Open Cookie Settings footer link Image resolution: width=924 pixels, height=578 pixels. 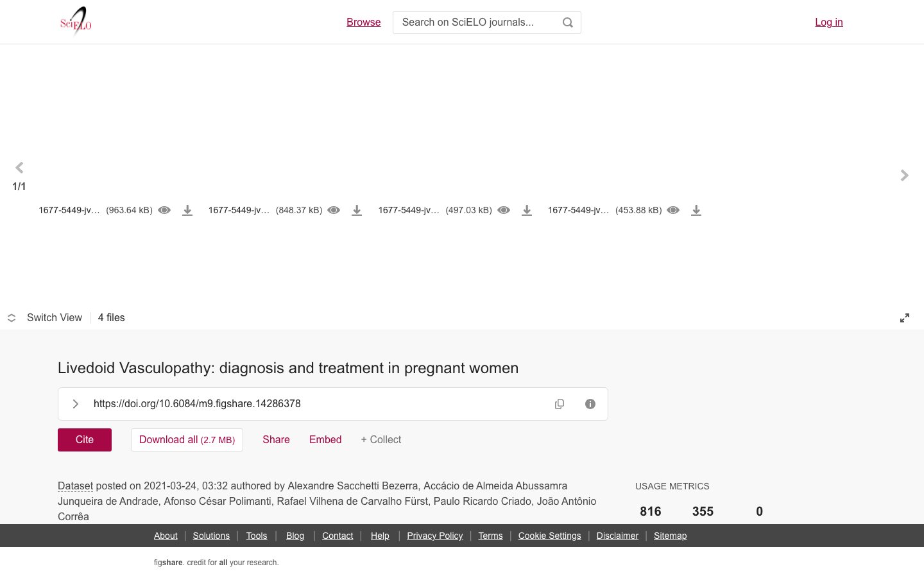pos(549,536)
